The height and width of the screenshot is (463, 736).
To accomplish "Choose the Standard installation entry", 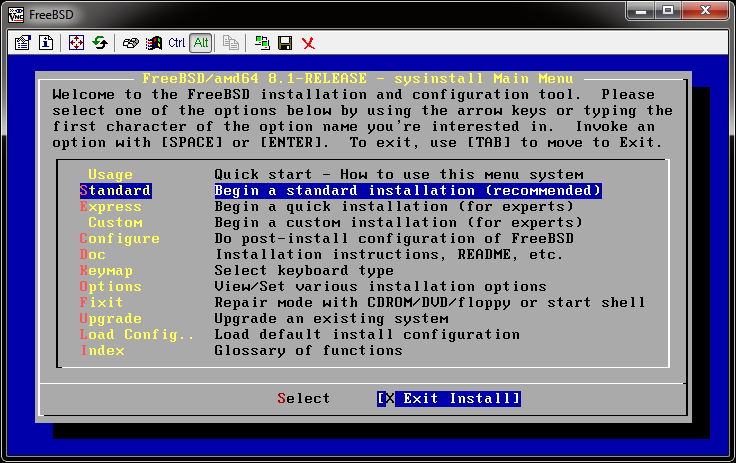I will (115, 190).
